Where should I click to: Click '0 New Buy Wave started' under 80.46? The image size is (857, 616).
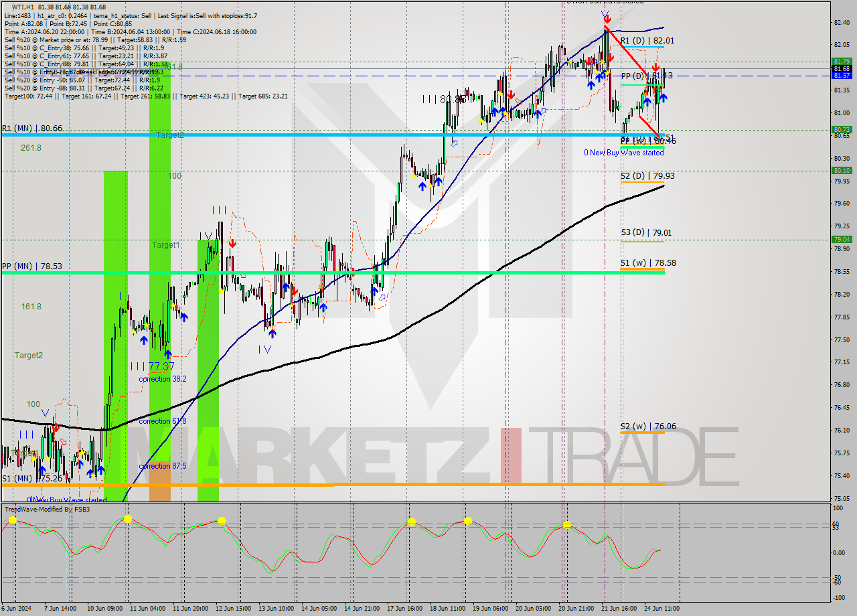[x=623, y=153]
